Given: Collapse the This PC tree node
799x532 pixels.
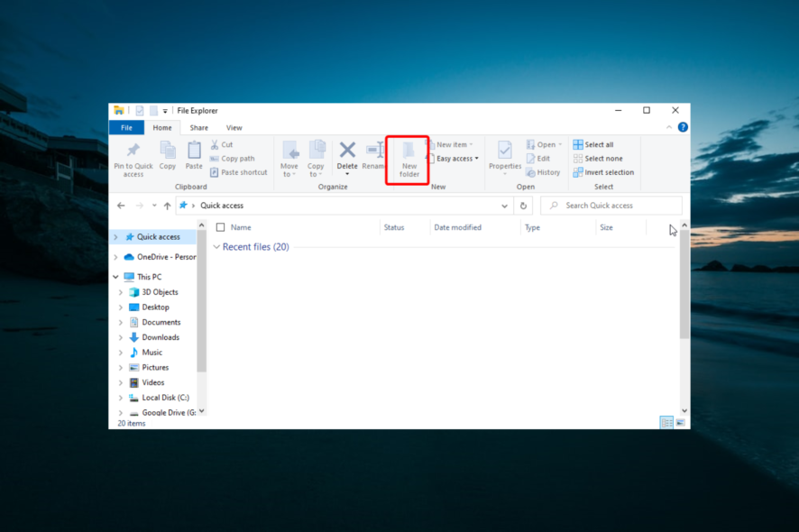Looking at the screenshot, I should click(115, 277).
